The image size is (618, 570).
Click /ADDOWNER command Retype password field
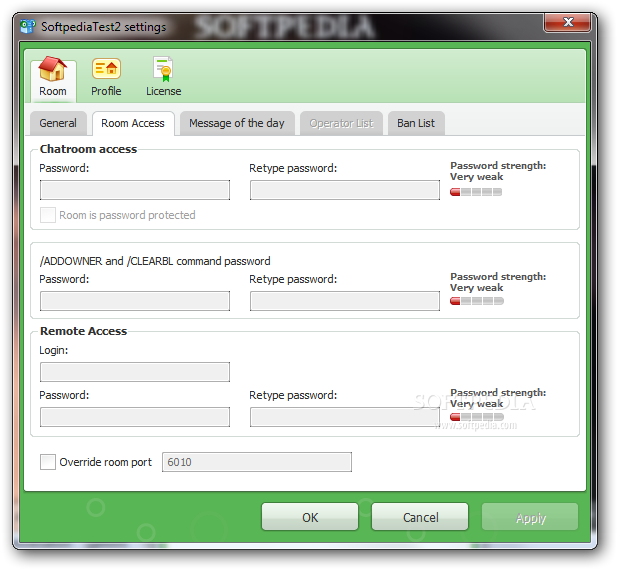coord(345,301)
